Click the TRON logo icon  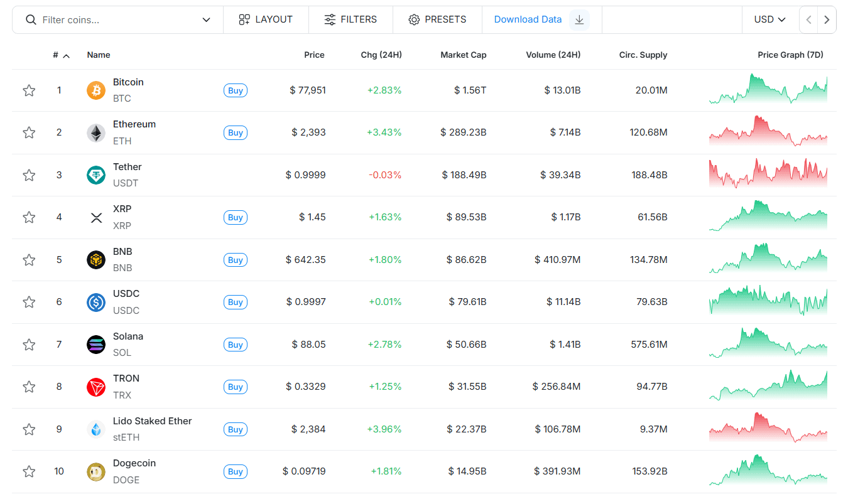(96, 387)
